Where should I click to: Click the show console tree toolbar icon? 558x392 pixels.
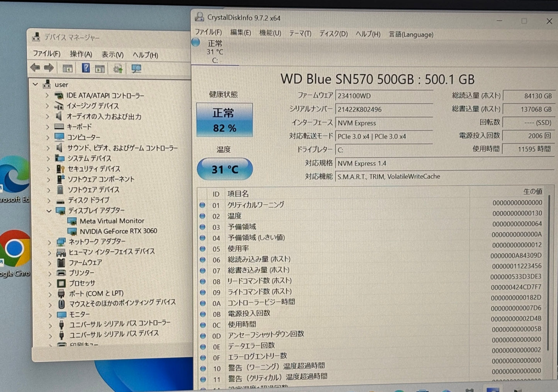tap(68, 68)
